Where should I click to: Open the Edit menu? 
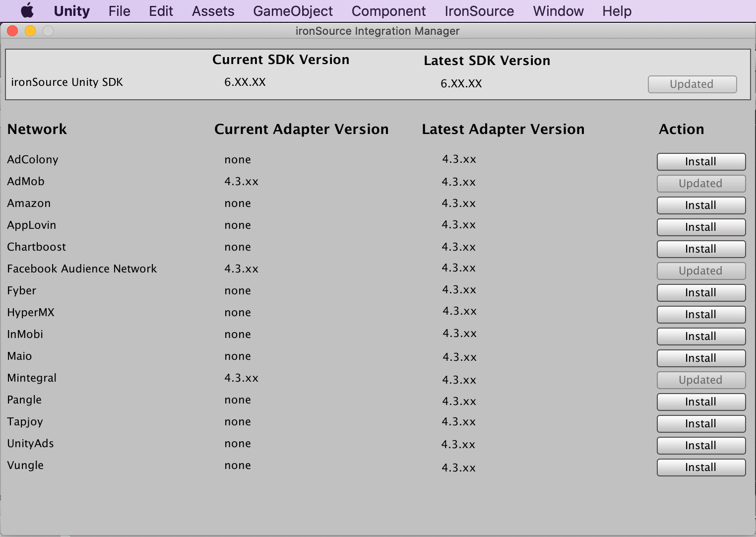pyautogui.click(x=161, y=11)
